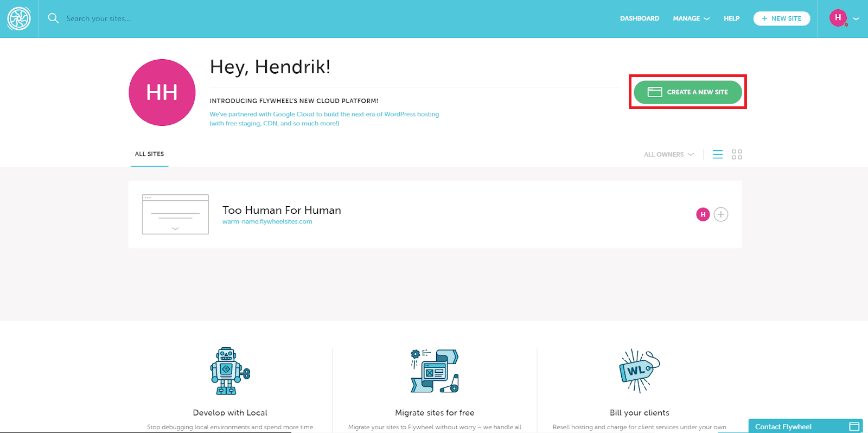Image resolution: width=868 pixels, height=433 pixels.
Task: Click the Hey, Hendrik! greeting text
Action: click(x=270, y=67)
